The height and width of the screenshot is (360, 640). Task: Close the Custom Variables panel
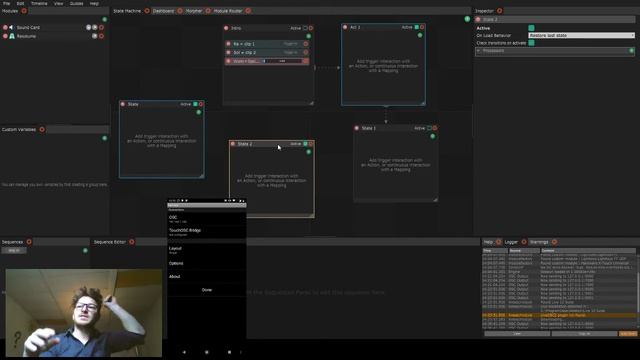tap(42, 129)
